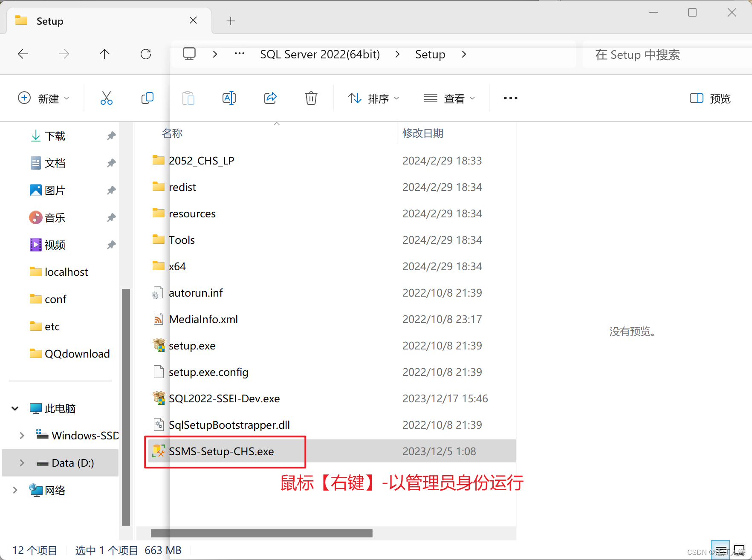Open SQL Server 2022(64bit) breadcrumb
752x560 pixels.
point(320,54)
